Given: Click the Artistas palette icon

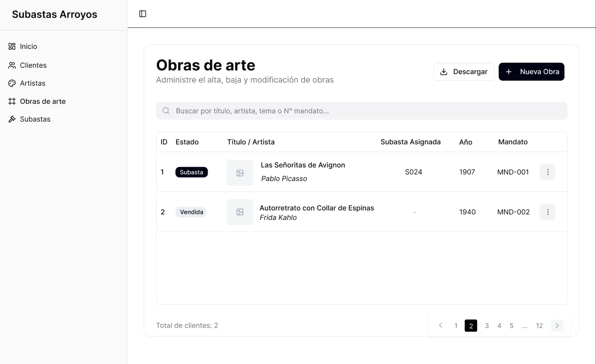Looking at the screenshot, I should point(12,83).
